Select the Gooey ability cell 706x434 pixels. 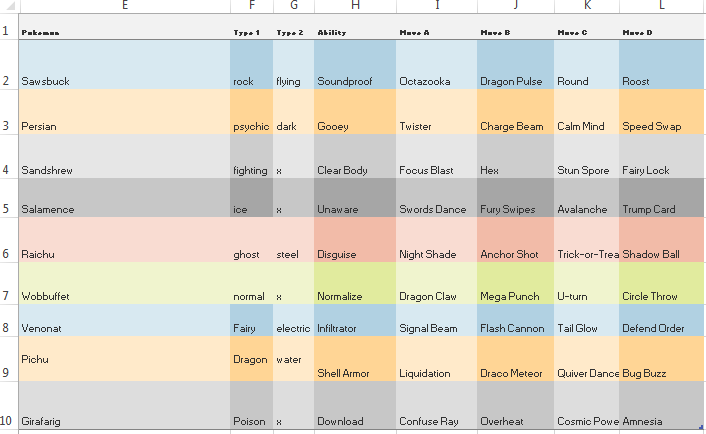point(355,112)
